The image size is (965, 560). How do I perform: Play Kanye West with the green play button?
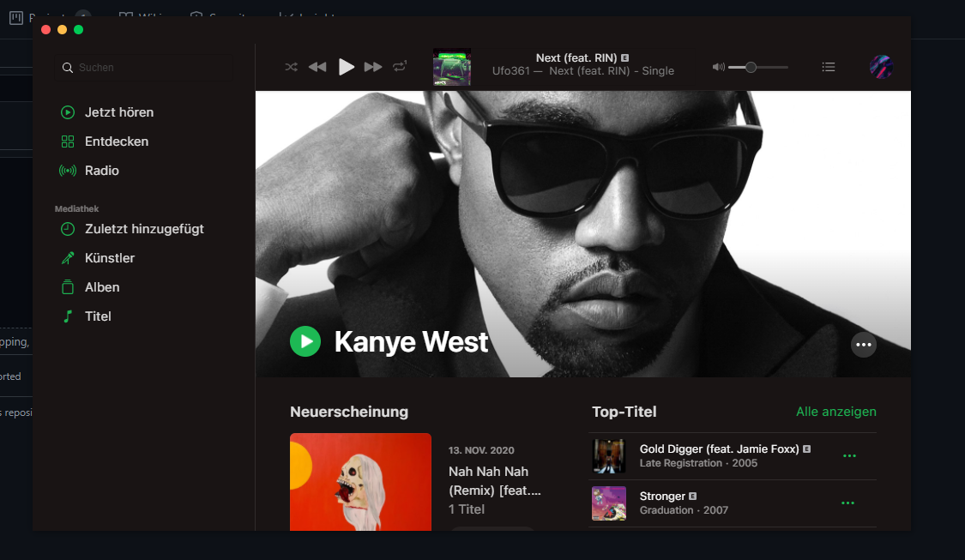(305, 341)
